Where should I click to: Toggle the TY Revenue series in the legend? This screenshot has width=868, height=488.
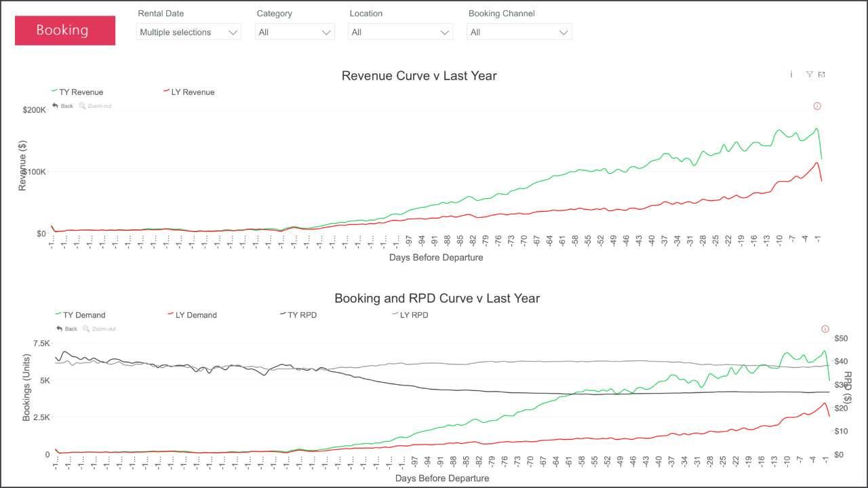point(77,92)
